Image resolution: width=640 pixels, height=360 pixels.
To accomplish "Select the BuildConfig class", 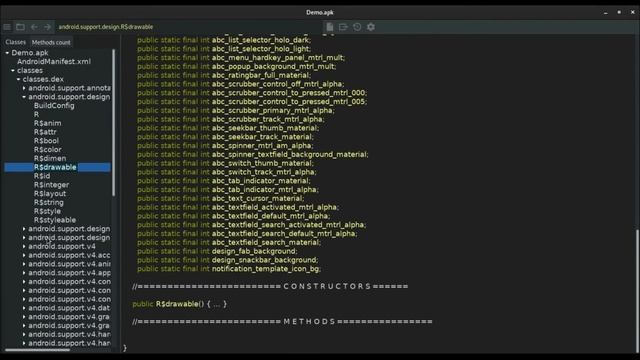I will (54, 106).
